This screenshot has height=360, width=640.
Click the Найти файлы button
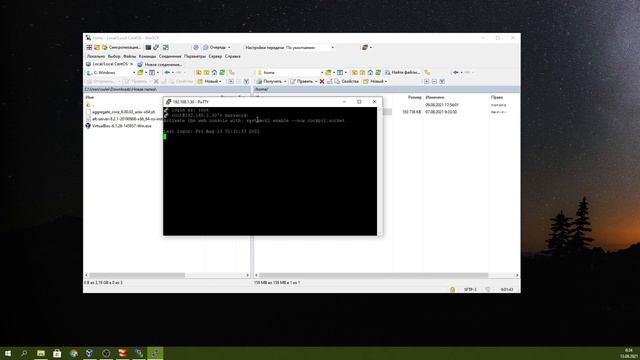(402, 73)
